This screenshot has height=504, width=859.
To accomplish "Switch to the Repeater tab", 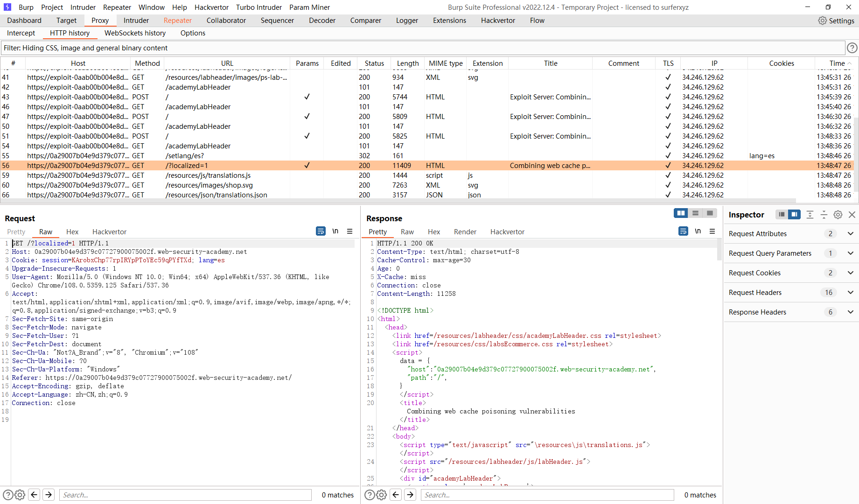I will pos(177,21).
